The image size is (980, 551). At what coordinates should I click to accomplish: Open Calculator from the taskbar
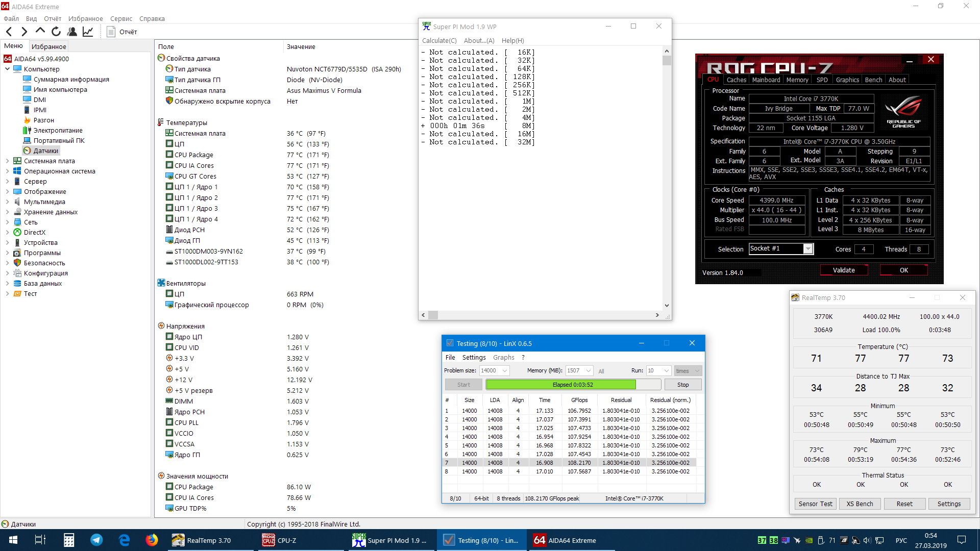point(69,540)
